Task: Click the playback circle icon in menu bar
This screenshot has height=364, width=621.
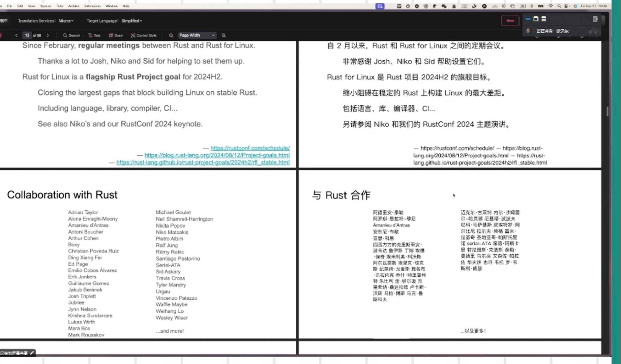Action: [x=504, y=6]
